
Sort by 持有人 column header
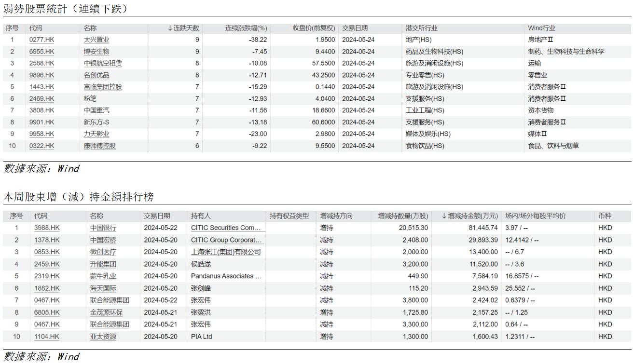point(201,216)
